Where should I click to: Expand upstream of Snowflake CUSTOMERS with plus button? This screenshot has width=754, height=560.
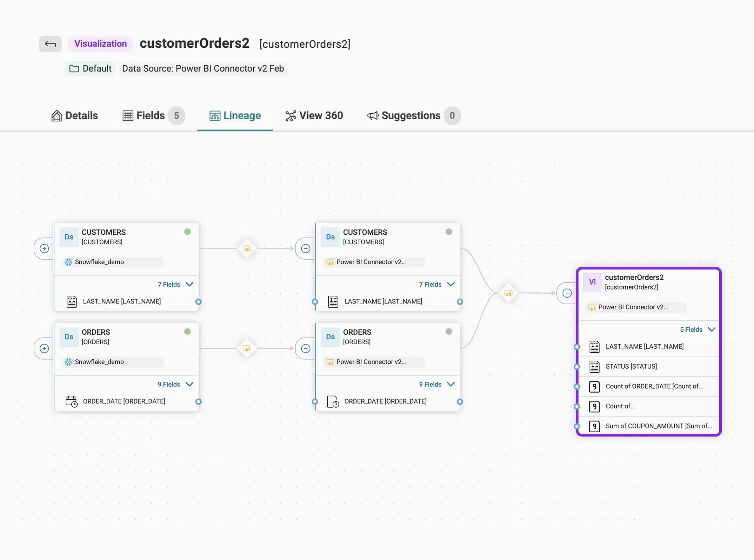tap(44, 249)
